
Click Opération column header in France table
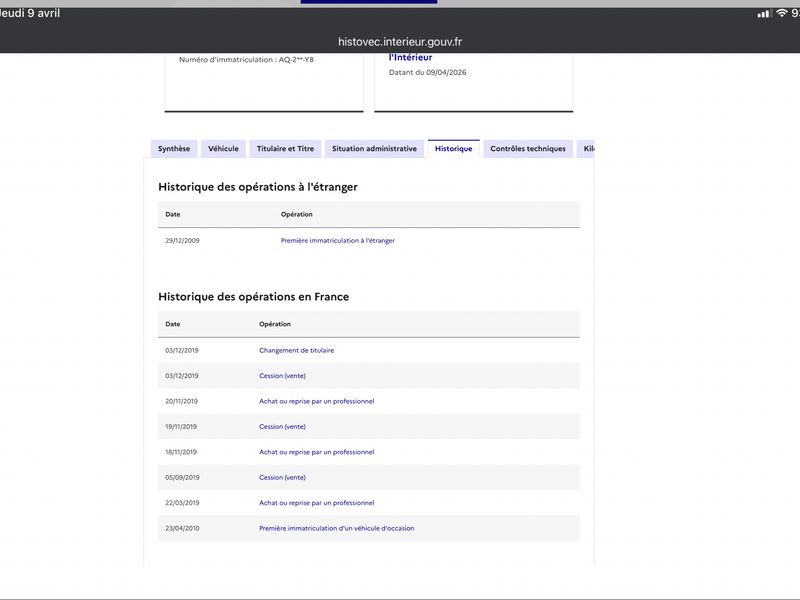tap(275, 324)
